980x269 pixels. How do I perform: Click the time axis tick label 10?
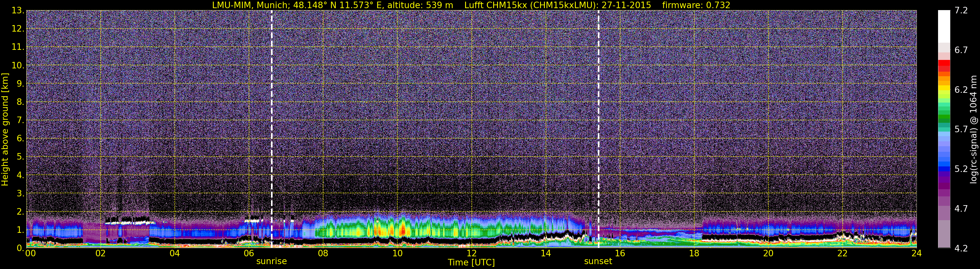[x=397, y=253]
